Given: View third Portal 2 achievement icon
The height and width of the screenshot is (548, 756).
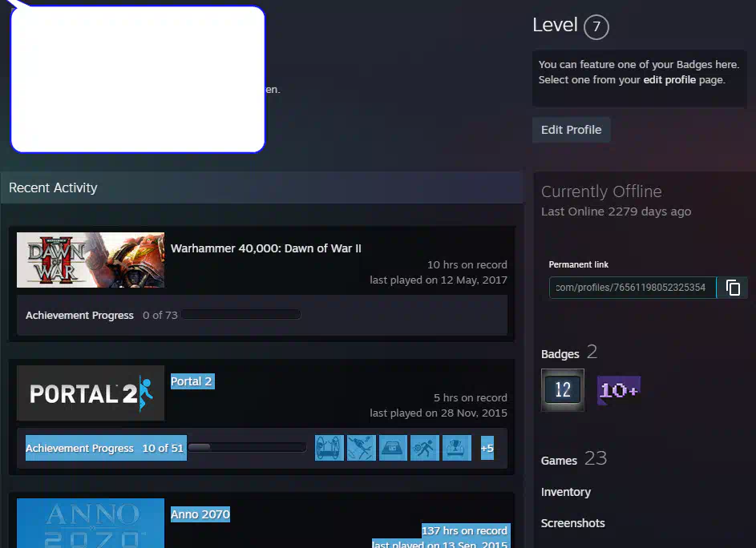Looking at the screenshot, I should [x=393, y=448].
